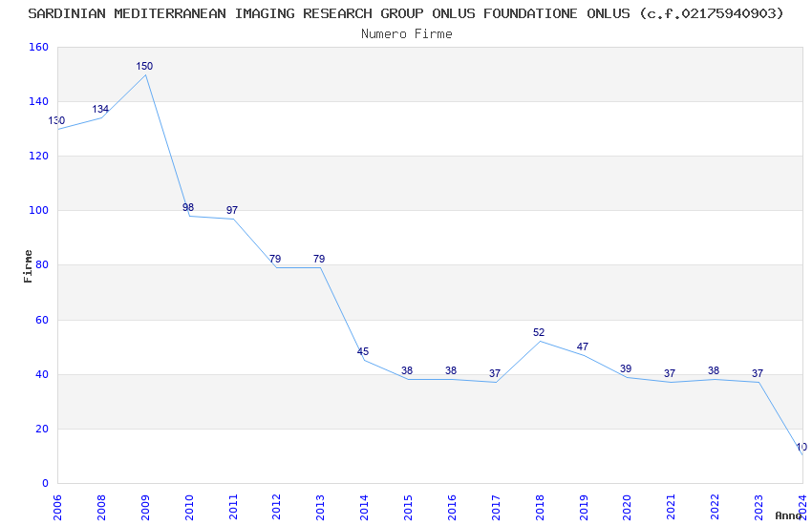This screenshot has width=812, height=525.
Task: Select the 79 data label for year 2012
Action: pos(275,259)
